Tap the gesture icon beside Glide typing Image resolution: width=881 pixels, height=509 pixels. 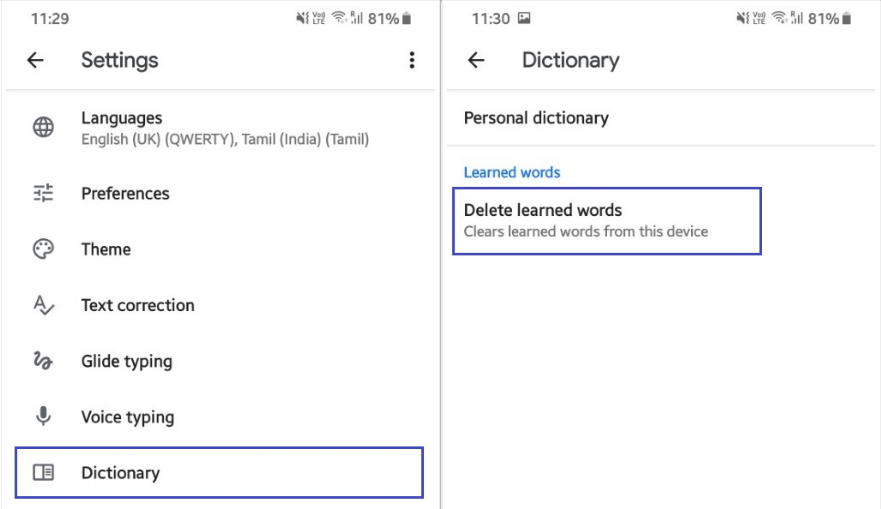[x=43, y=361]
